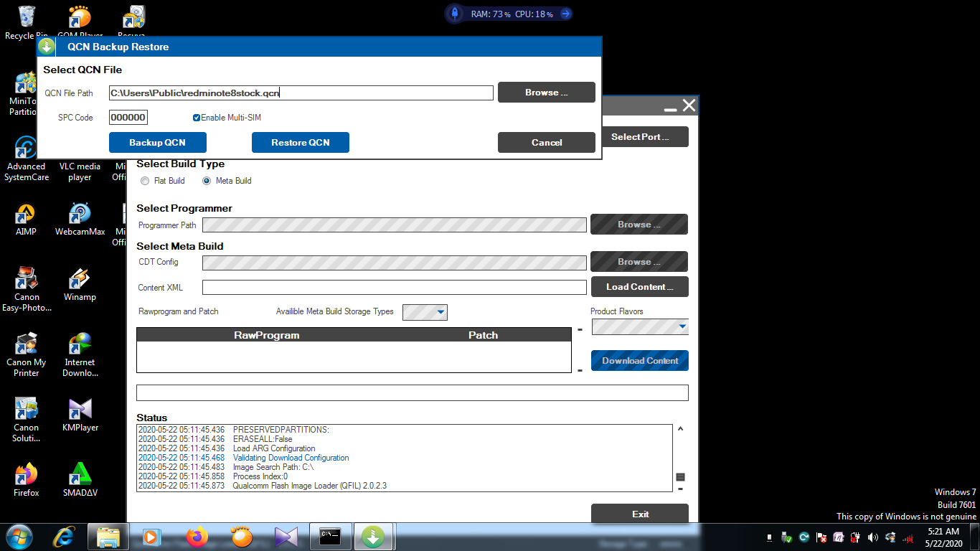Click the blue arrow on RAM/CPU widget

565,14
